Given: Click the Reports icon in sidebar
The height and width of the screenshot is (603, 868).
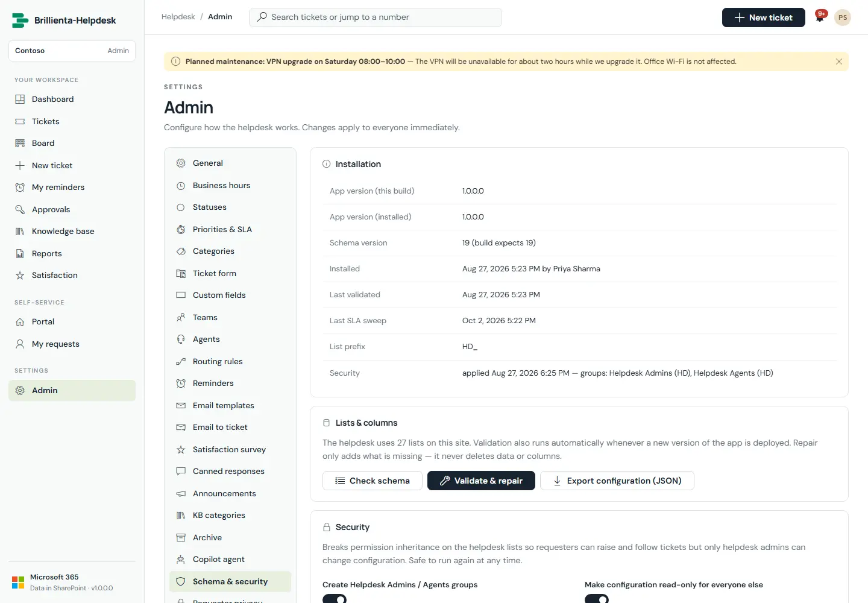Looking at the screenshot, I should [x=20, y=253].
